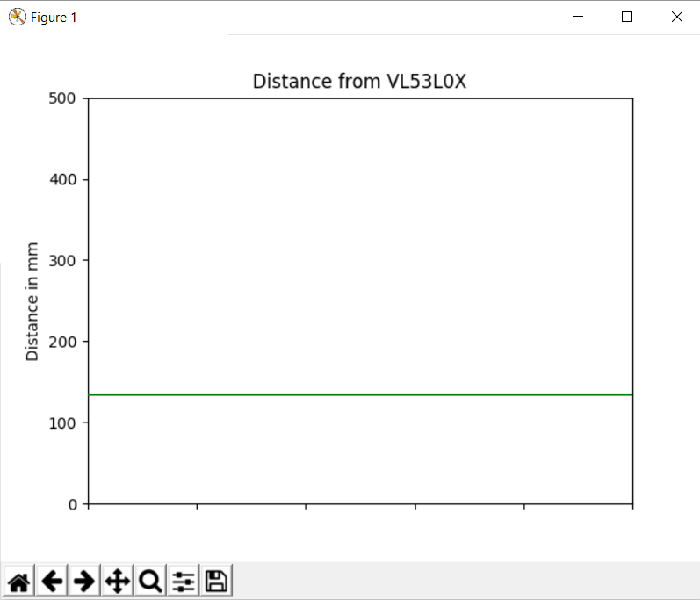Reset the plot view with Home icon
Image resolution: width=700 pixels, height=600 pixels.
click(x=19, y=581)
